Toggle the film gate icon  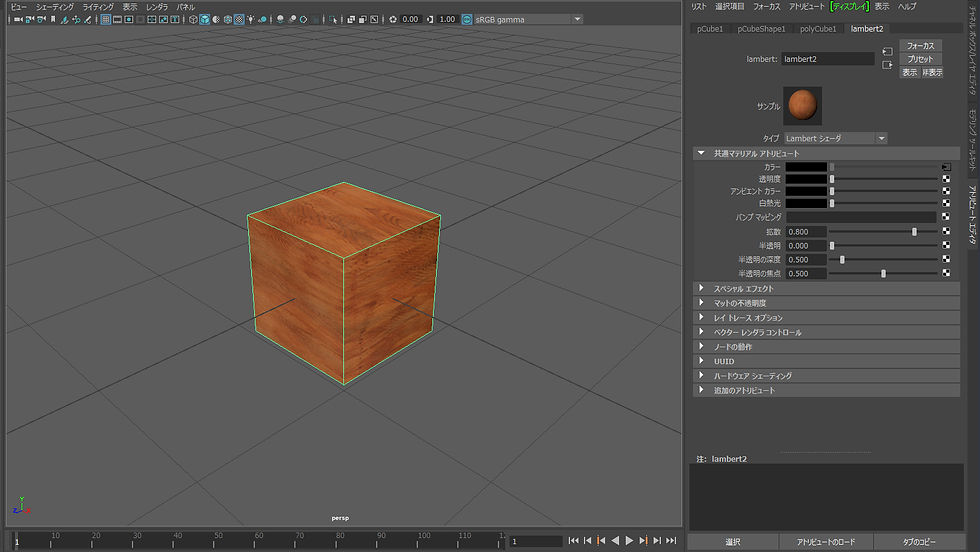117,19
